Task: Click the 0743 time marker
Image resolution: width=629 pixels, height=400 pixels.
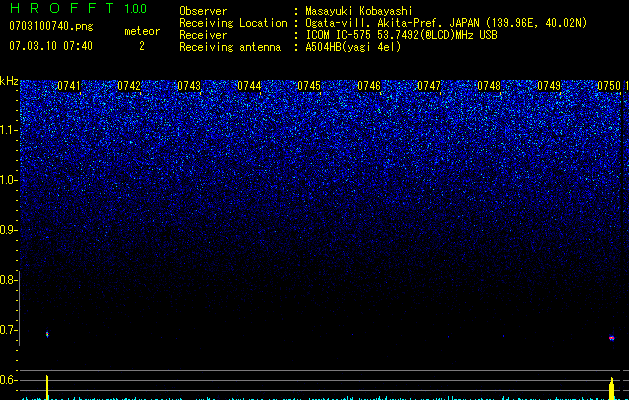Action: point(189,86)
